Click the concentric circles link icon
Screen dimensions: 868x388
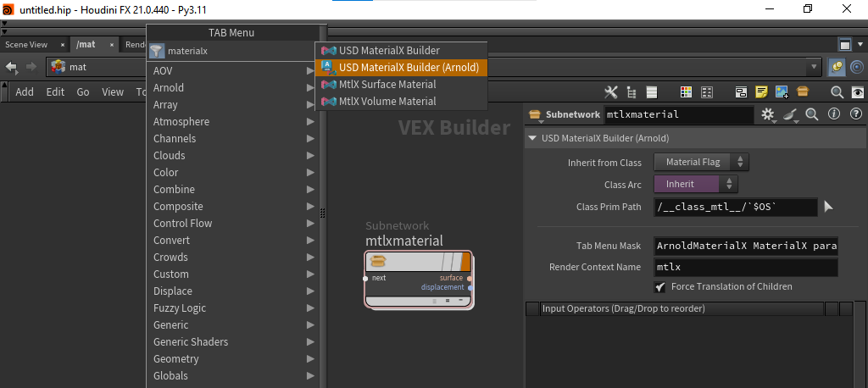pyautogui.click(x=856, y=67)
